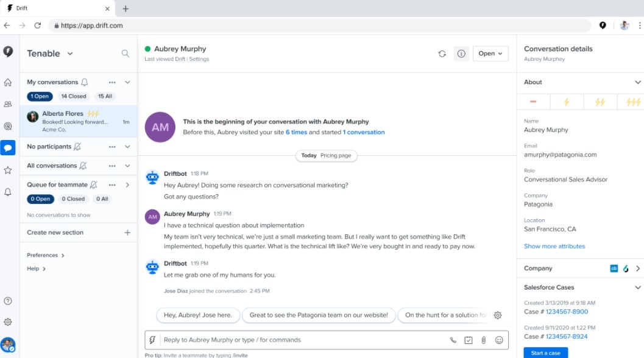Open case number 1234567-8924
Viewport: 644px width, 358px height.
[567, 337]
